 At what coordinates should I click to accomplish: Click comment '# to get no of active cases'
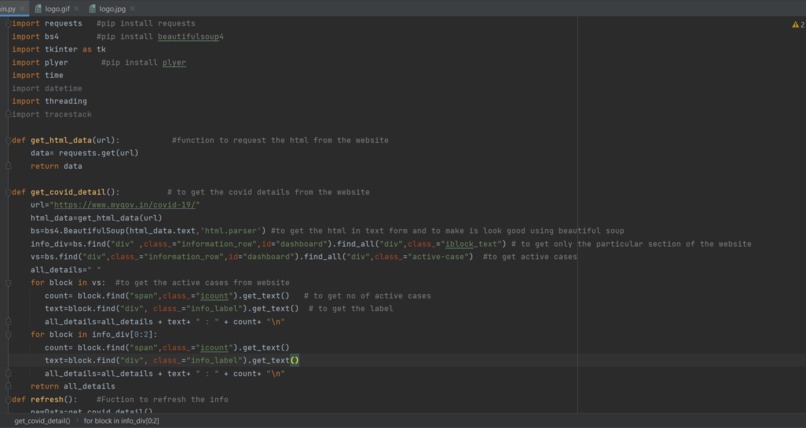[367, 296]
